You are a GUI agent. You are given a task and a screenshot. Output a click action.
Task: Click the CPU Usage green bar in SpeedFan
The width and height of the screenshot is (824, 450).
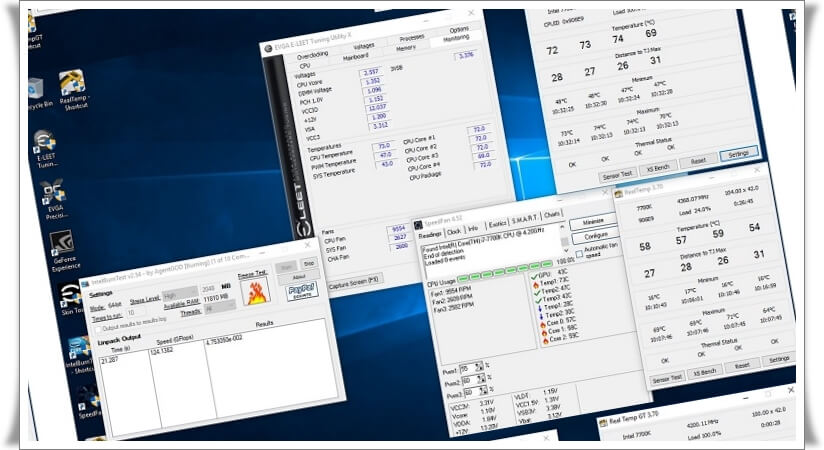[505, 271]
